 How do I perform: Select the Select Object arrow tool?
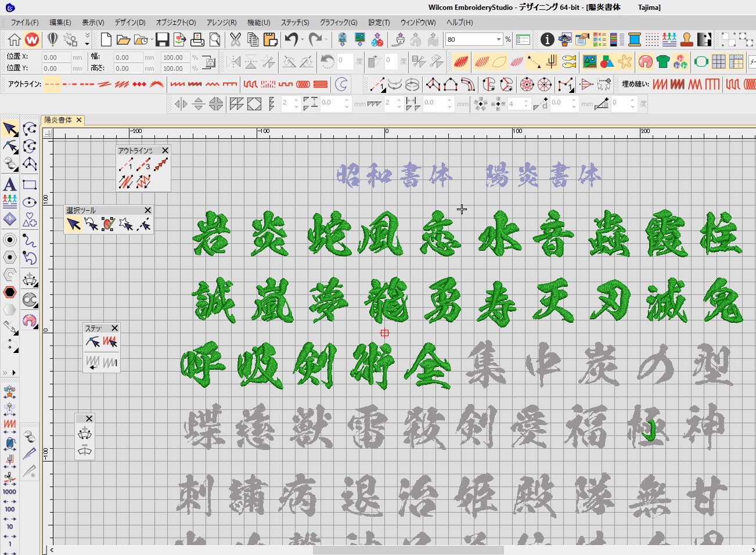tap(10, 128)
